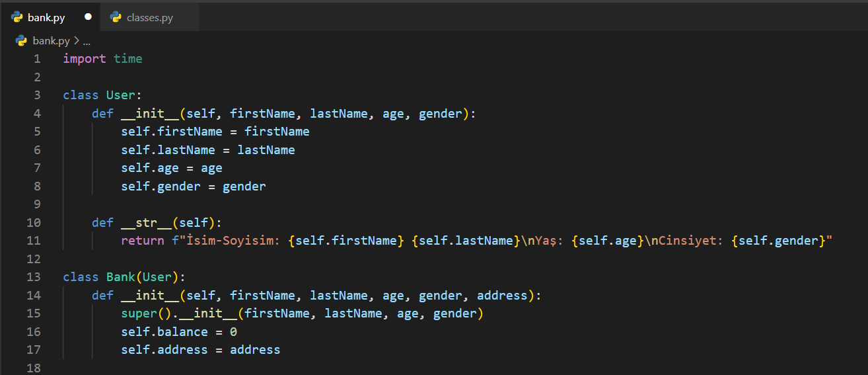Click the User class name on line 3
Image resolution: width=868 pixels, height=375 pixels.
[120, 95]
